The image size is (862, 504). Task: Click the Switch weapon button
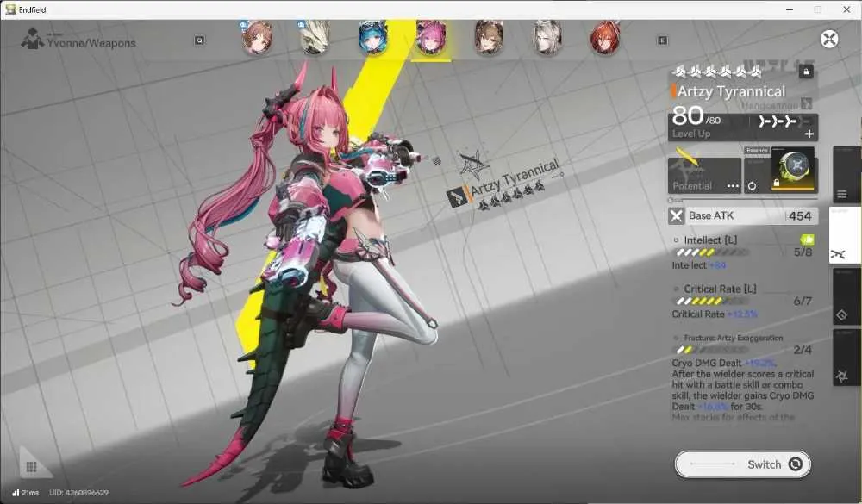(x=742, y=464)
